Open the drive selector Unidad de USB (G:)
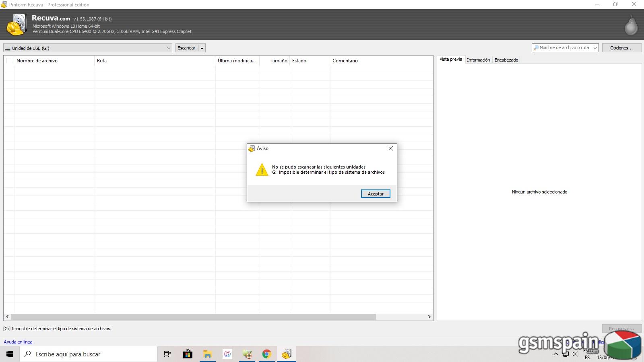This screenshot has width=644, height=362. 88,48
